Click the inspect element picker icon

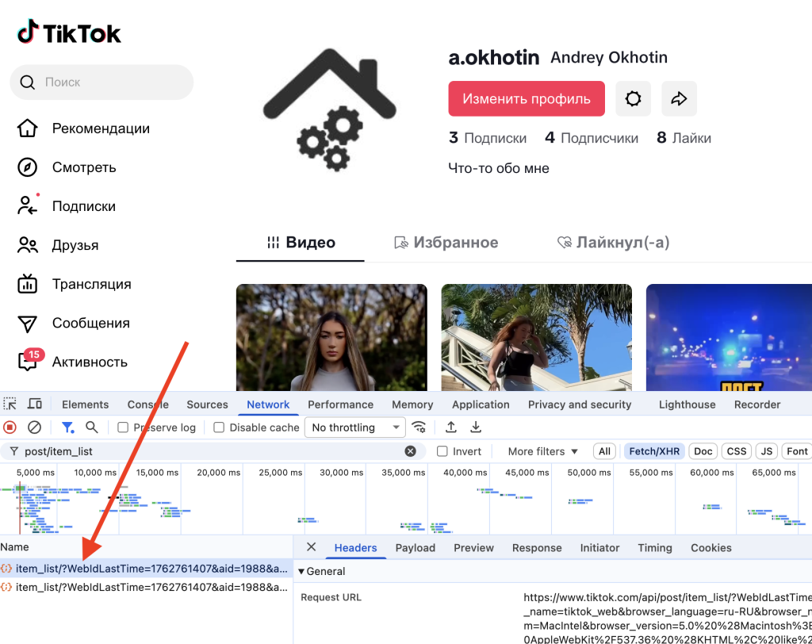point(10,404)
